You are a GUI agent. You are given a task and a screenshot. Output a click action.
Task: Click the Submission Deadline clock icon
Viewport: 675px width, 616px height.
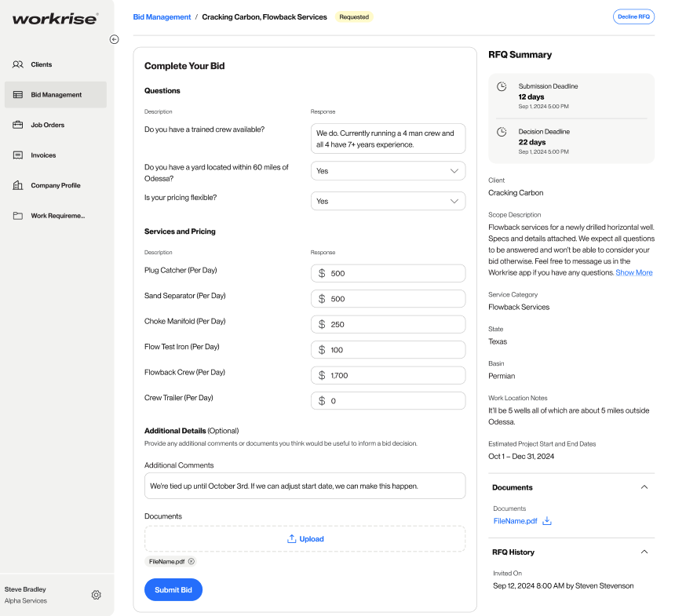tap(502, 86)
